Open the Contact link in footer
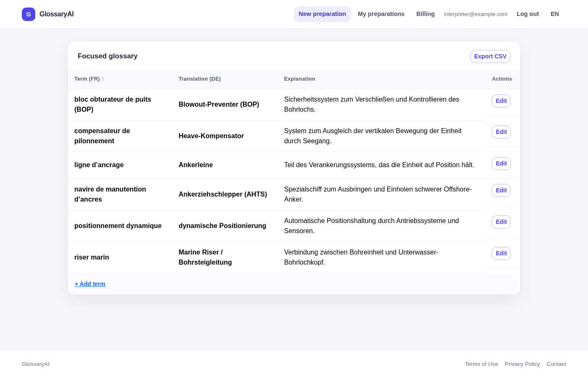This screenshot has width=588, height=378. click(x=556, y=364)
